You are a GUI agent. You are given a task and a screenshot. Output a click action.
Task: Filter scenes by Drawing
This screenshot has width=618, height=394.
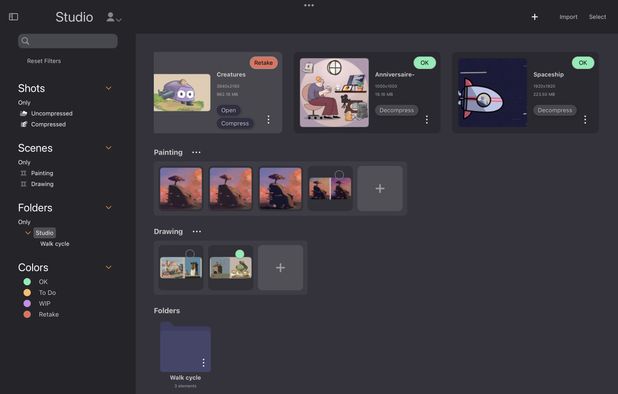coord(37,184)
